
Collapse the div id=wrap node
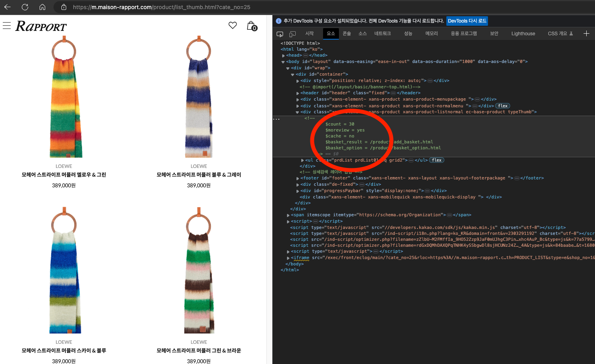[288, 68]
